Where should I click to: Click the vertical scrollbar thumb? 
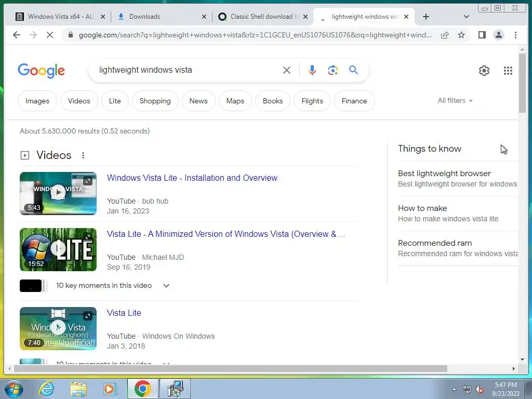pos(522,83)
